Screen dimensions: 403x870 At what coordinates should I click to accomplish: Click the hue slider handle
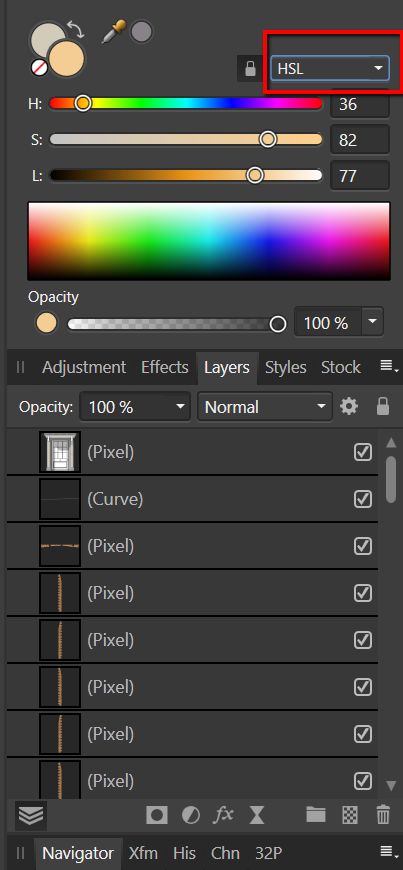click(83, 103)
